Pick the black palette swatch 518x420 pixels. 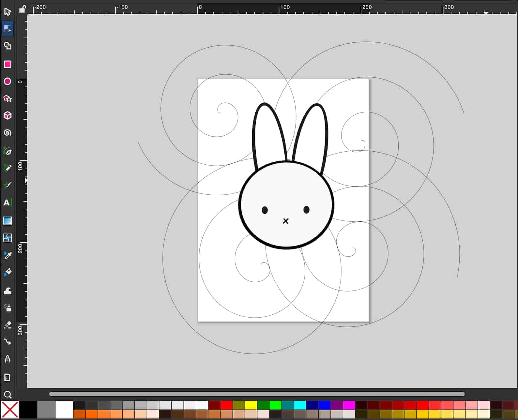28,410
